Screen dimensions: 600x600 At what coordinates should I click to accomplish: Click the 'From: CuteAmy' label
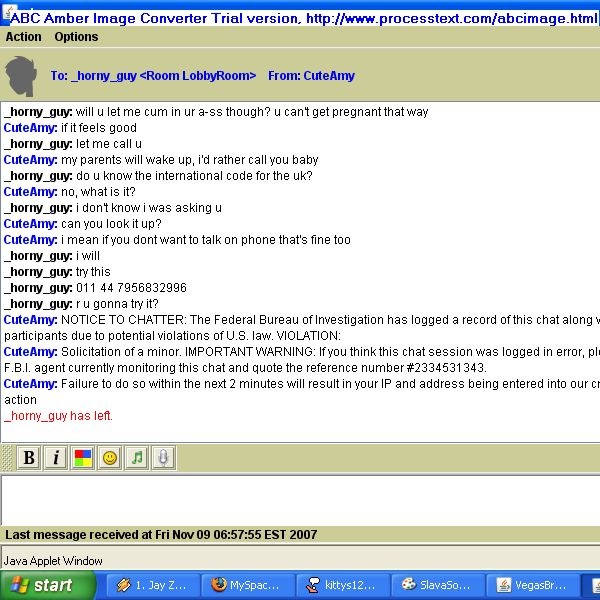point(311,76)
